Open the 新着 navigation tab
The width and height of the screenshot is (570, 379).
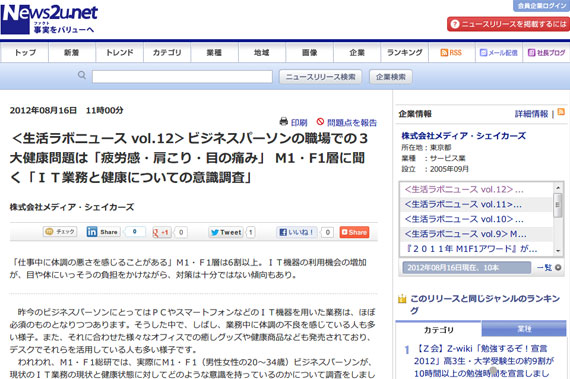point(72,53)
